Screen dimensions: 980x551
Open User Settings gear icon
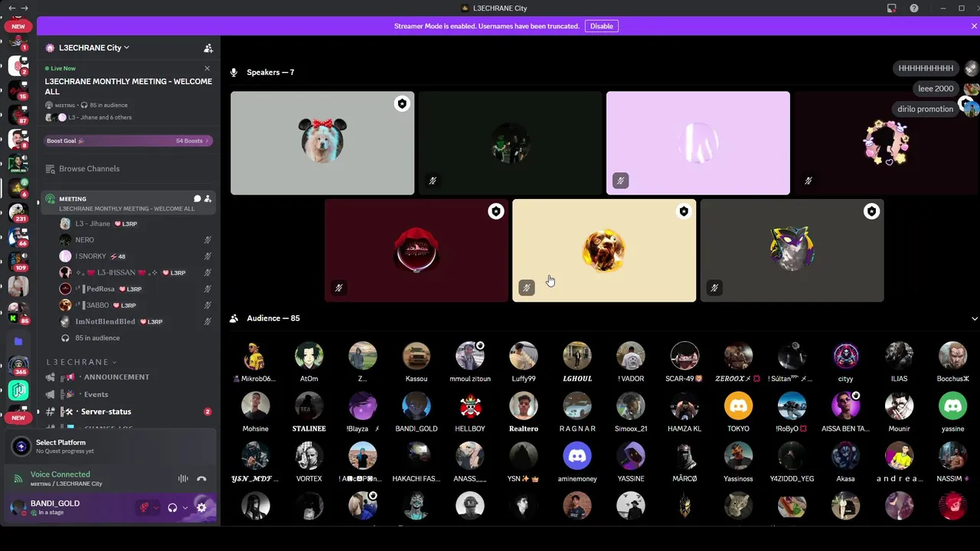(201, 507)
